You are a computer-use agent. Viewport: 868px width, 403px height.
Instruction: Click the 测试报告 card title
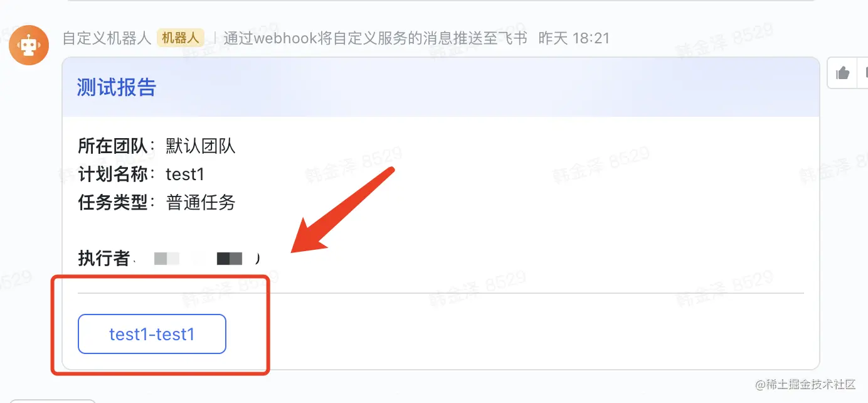(116, 87)
